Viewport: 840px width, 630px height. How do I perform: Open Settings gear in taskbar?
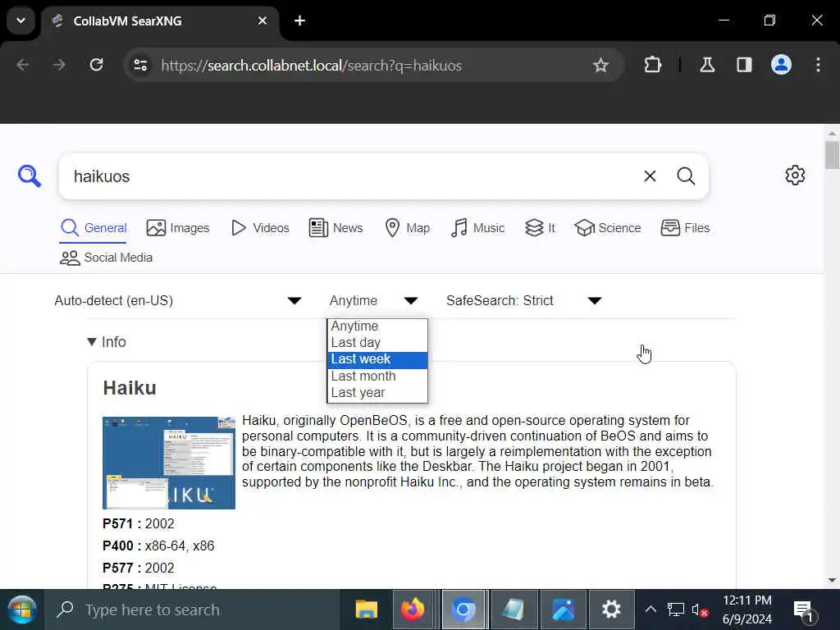tap(611, 609)
